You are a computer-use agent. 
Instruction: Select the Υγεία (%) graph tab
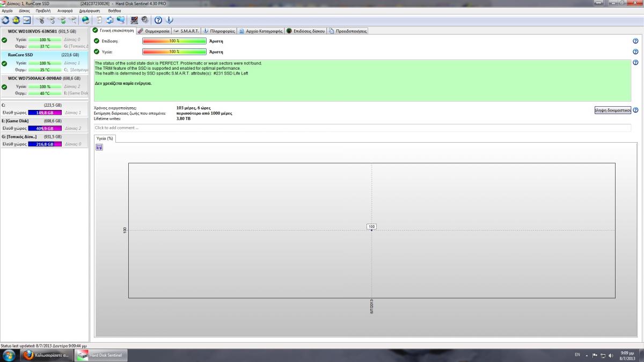105,138
